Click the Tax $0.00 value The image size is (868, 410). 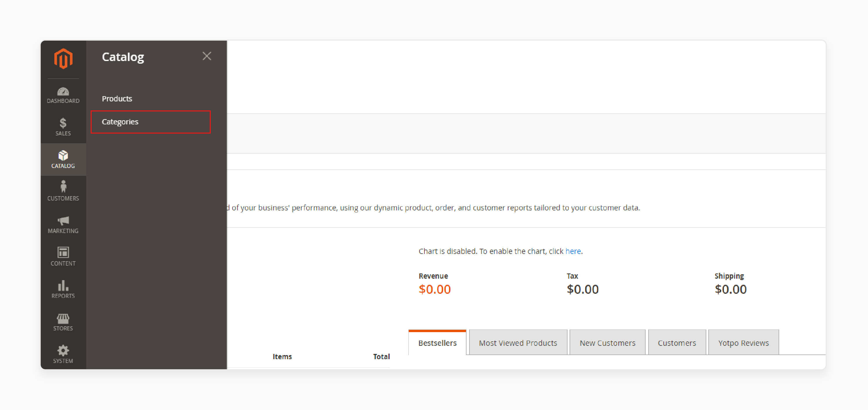click(583, 289)
